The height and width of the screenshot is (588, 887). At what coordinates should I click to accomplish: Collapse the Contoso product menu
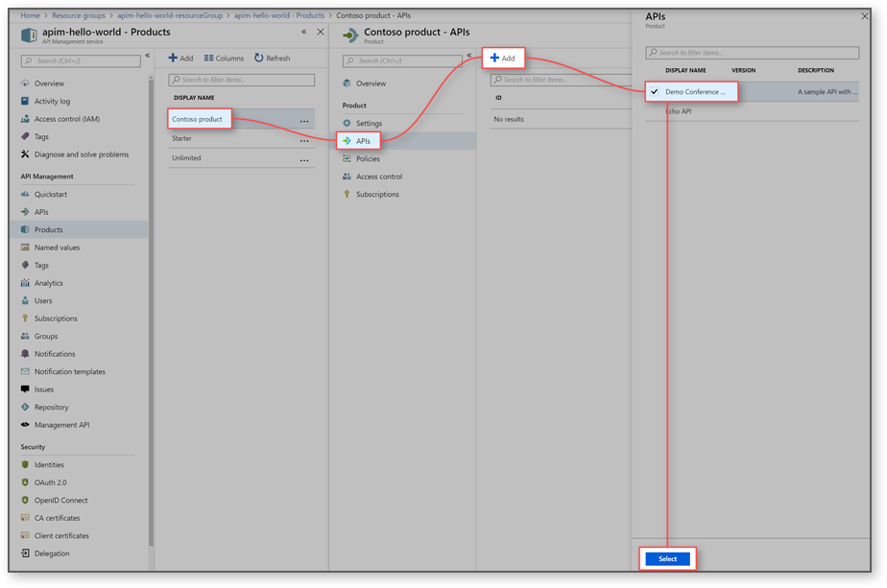469,56
